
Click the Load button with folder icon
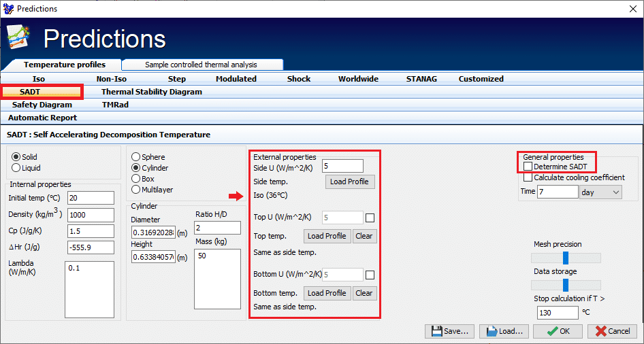504,331
